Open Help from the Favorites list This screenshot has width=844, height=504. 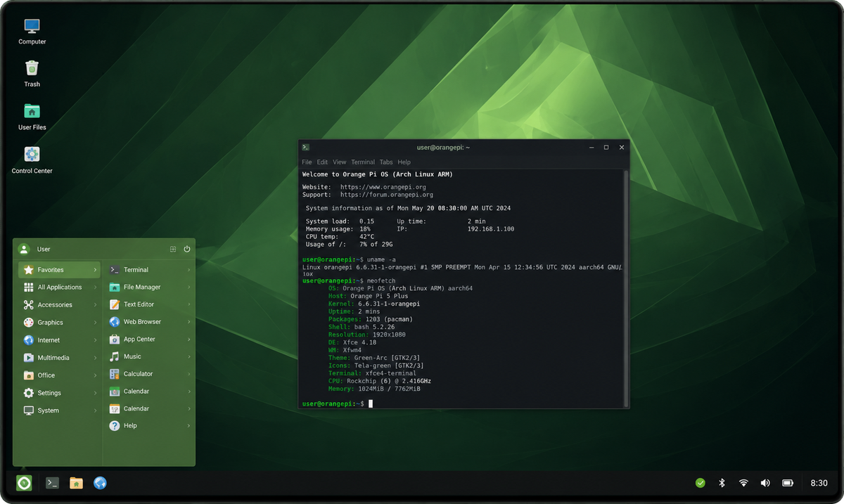[149, 426]
